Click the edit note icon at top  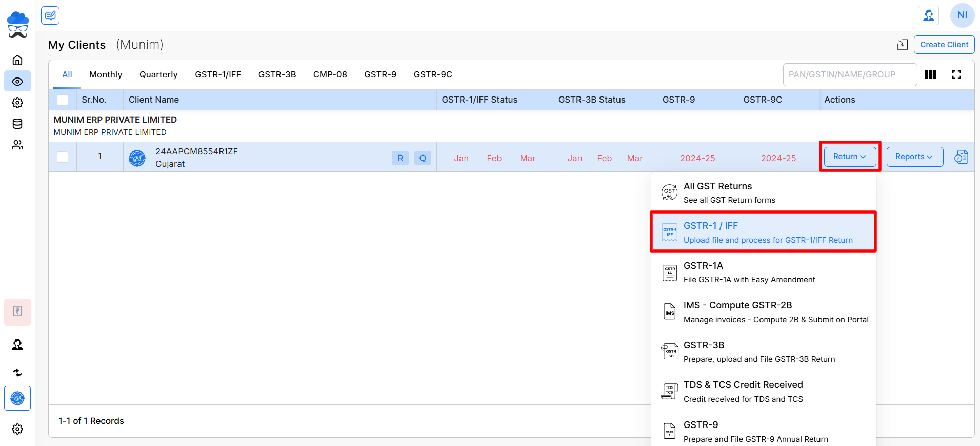(50, 15)
